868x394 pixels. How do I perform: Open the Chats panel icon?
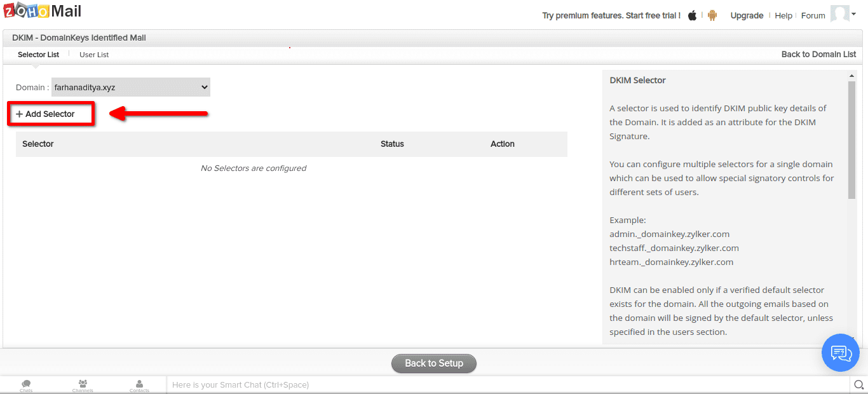(26, 384)
